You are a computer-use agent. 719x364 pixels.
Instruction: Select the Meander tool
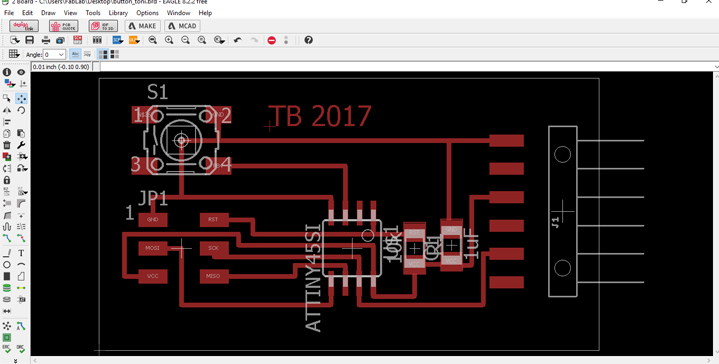(x=7, y=226)
